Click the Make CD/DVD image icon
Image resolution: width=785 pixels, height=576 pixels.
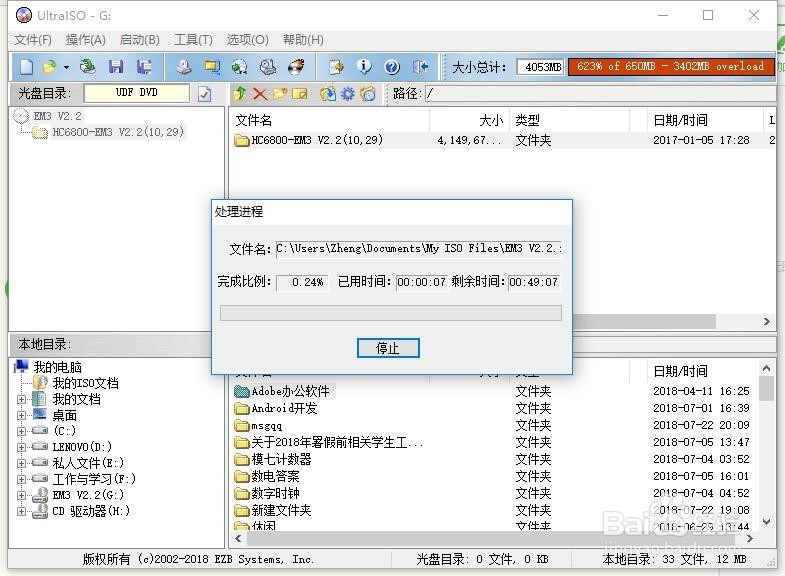click(x=184, y=67)
